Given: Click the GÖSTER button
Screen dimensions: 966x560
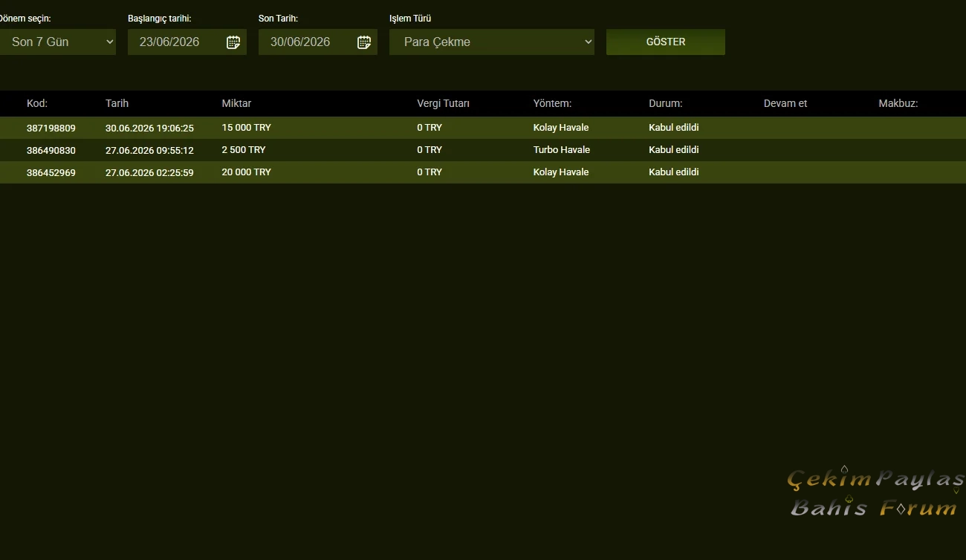Looking at the screenshot, I should pos(666,42).
